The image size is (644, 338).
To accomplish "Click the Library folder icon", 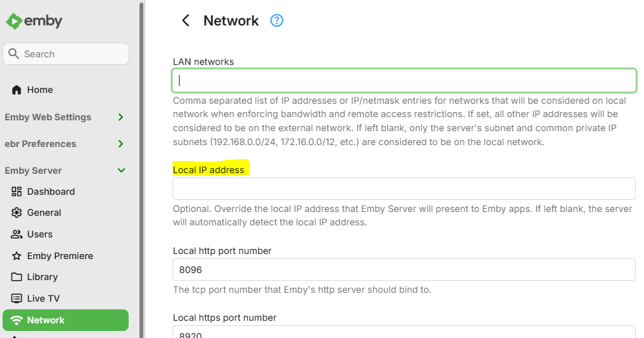I will 17,277.
